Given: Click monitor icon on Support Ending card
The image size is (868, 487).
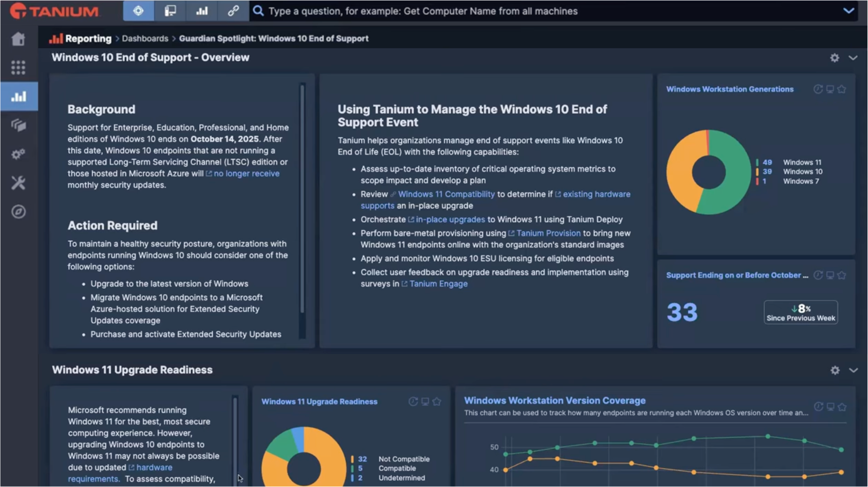Looking at the screenshot, I should click(x=830, y=275).
